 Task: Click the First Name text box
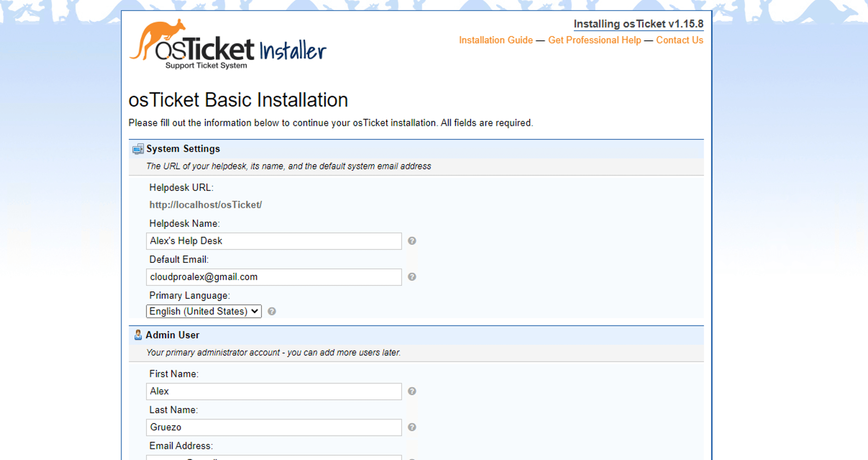[274, 391]
